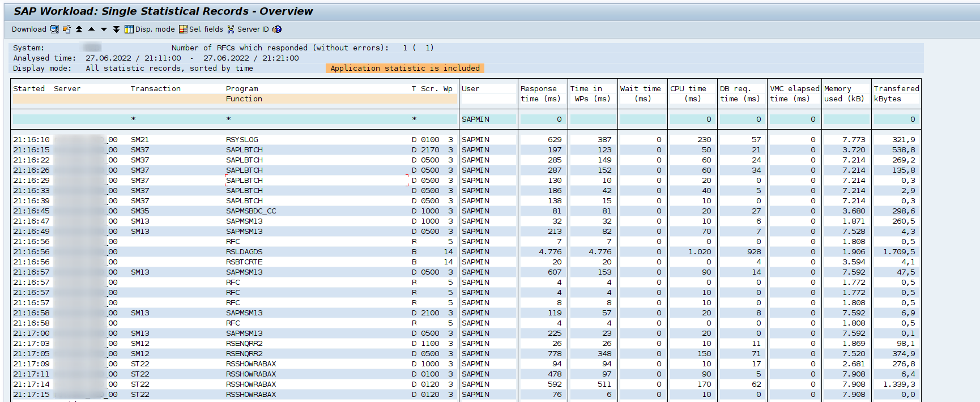This screenshot has height=402, width=980.
Task: Select the CPU time (ms) column header
Action: point(688,94)
